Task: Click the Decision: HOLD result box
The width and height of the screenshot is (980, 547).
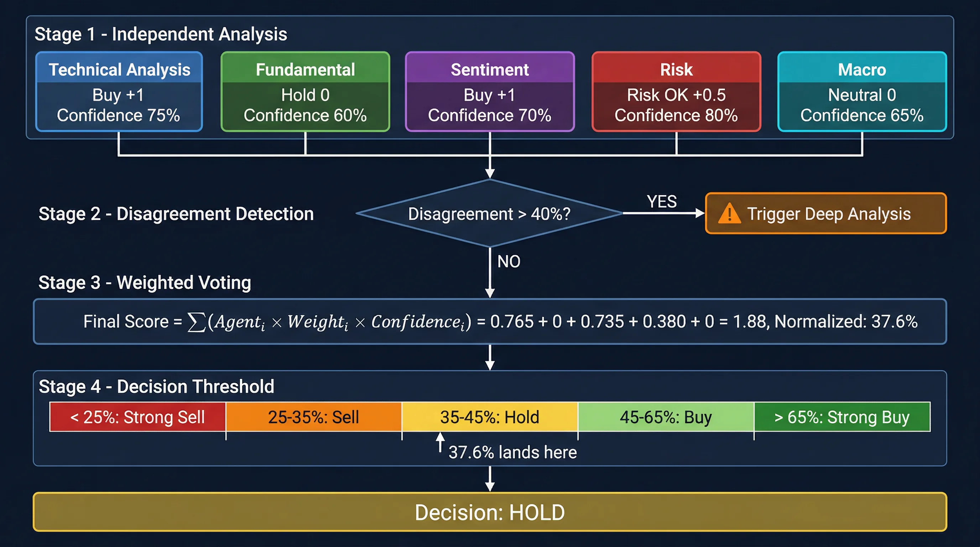Action: (x=490, y=512)
